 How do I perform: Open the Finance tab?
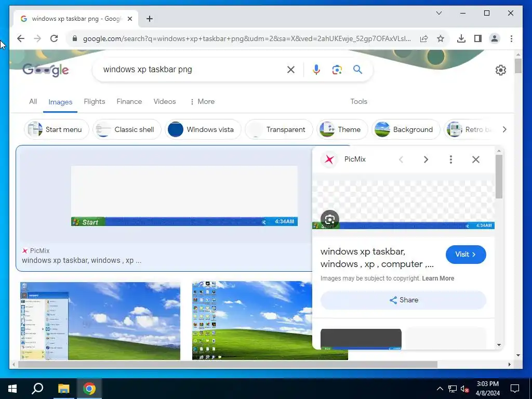129,101
